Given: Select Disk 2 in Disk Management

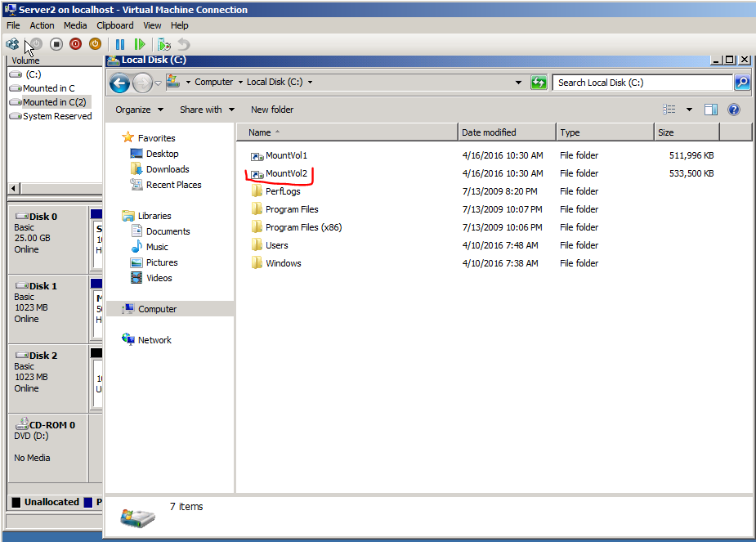Looking at the screenshot, I should [x=47, y=378].
